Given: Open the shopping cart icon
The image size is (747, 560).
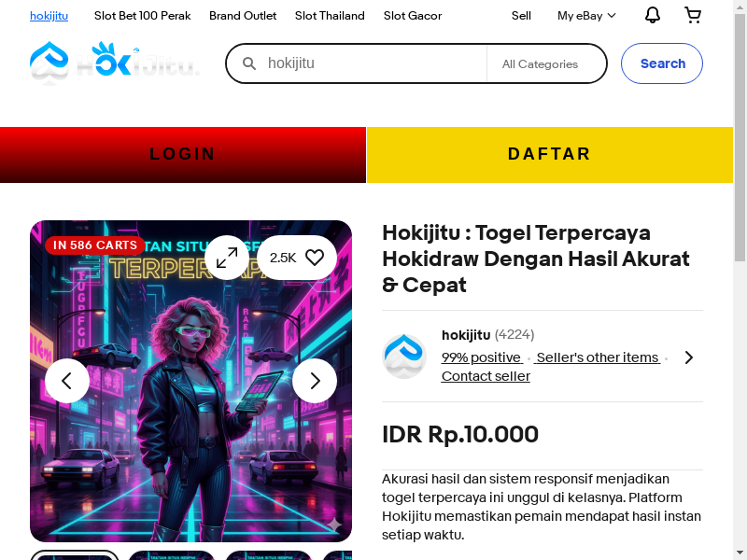Looking at the screenshot, I should coord(693,15).
